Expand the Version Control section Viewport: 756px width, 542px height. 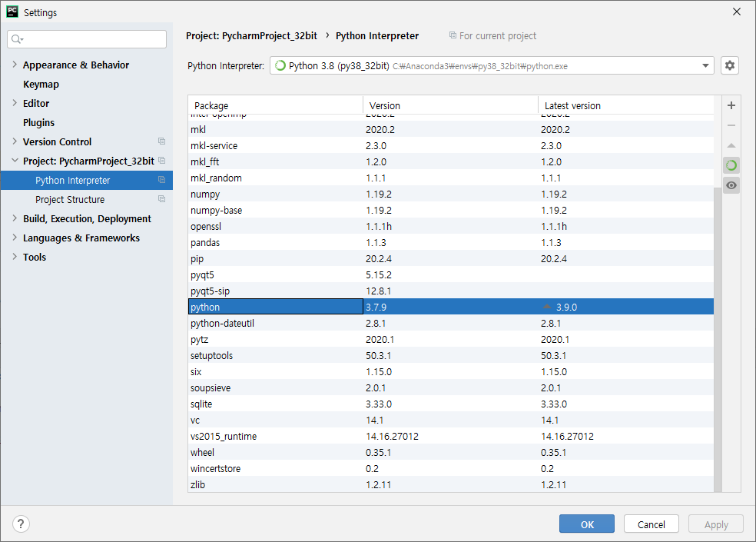click(x=15, y=141)
